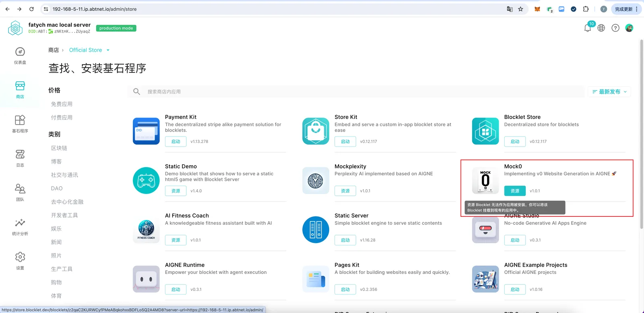The width and height of the screenshot is (644, 313).
Task: Click the AIGNE Studio app icon
Action: [485, 230]
